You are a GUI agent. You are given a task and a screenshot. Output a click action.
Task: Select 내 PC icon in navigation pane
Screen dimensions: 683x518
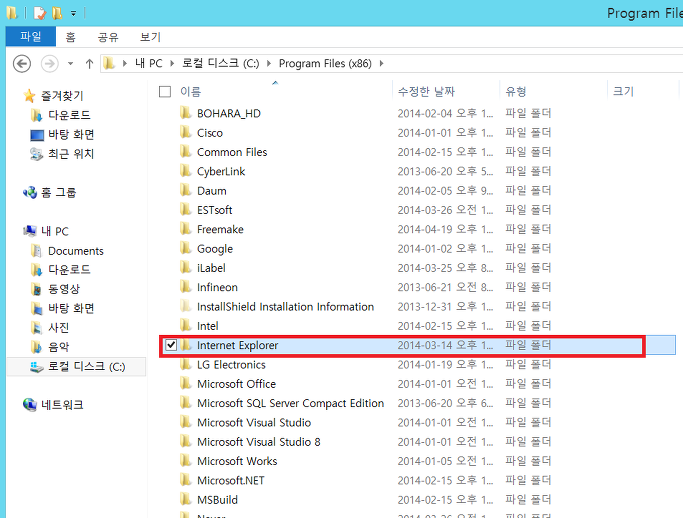30,231
